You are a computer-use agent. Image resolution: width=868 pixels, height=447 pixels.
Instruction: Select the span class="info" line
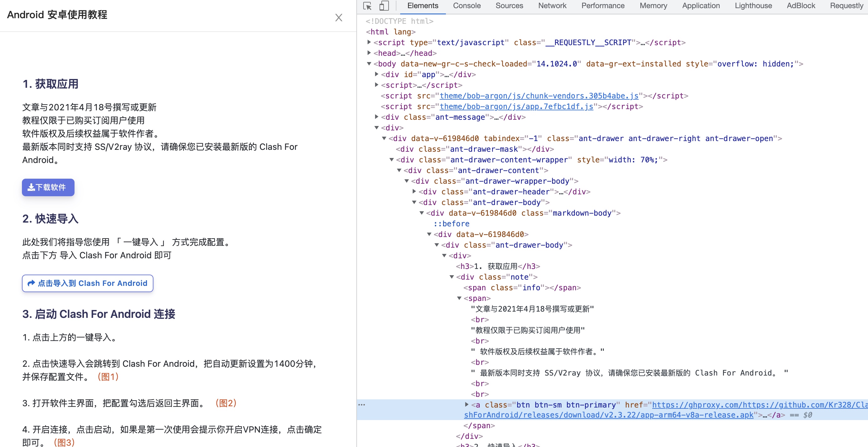click(522, 288)
